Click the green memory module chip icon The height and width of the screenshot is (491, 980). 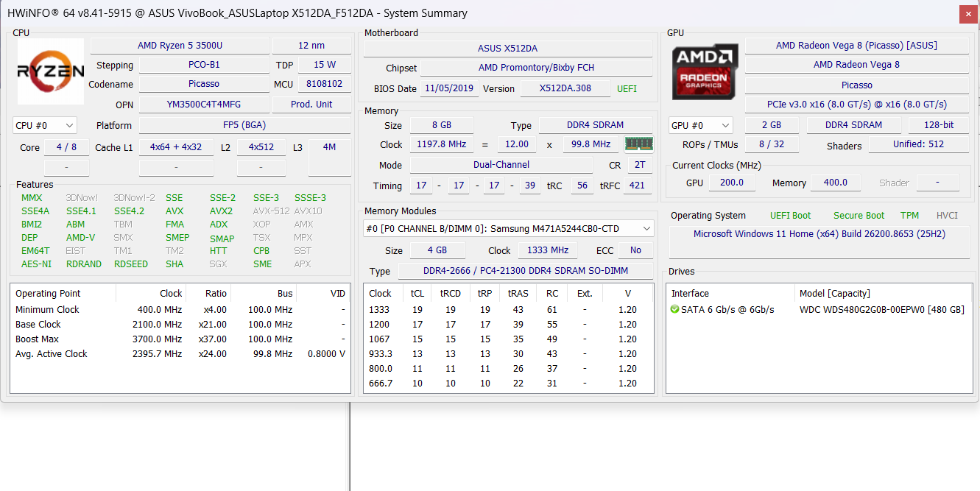coord(638,144)
